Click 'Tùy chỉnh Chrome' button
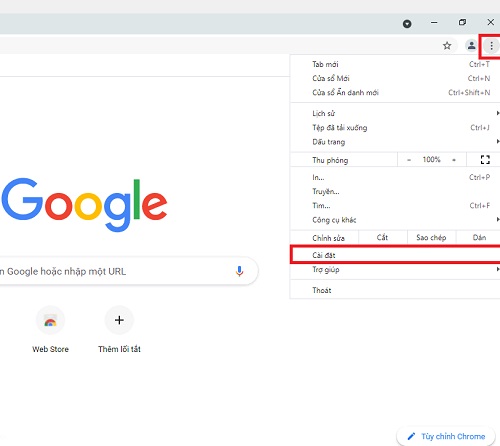The width and height of the screenshot is (500, 446). click(446, 436)
